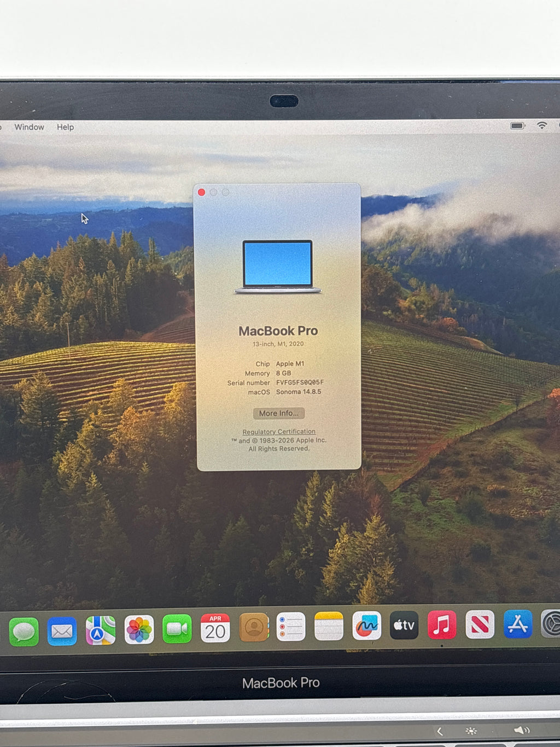Open the News app in the Dock
Image resolution: width=560 pixels, height=747 pixels.
click(480, 624)
